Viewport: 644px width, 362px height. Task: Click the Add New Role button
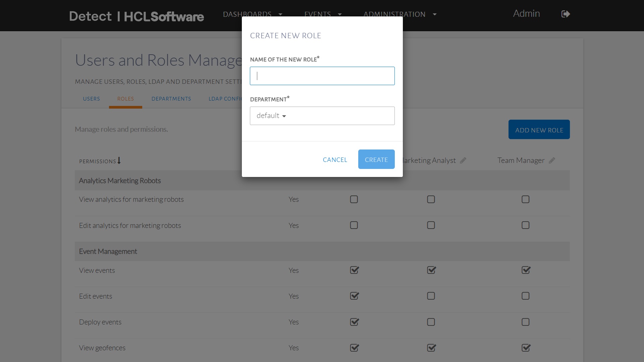coord(539,130)
